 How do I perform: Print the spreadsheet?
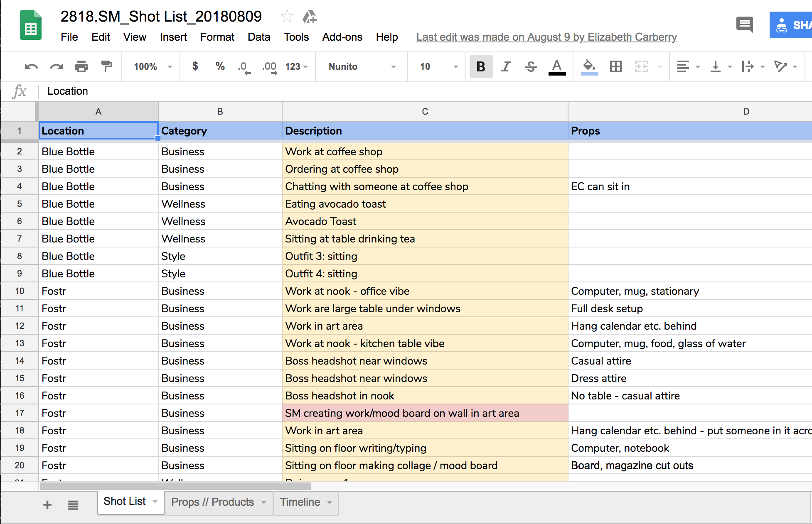(x=81, y=66)
